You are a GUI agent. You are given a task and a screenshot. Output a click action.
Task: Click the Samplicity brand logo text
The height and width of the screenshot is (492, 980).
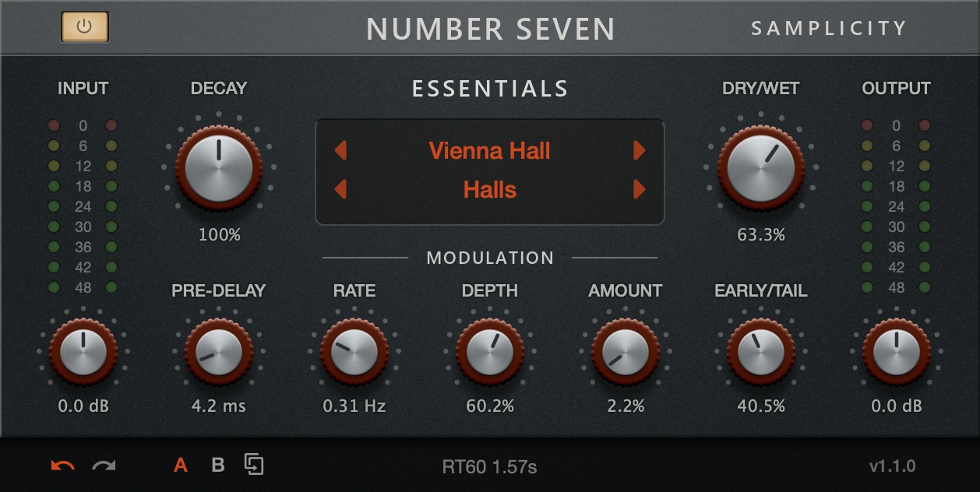click(x=829, y=29)
